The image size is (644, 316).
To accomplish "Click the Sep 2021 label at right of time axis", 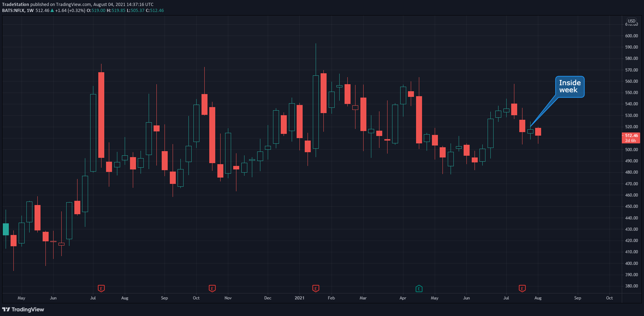I will (577, 298).
